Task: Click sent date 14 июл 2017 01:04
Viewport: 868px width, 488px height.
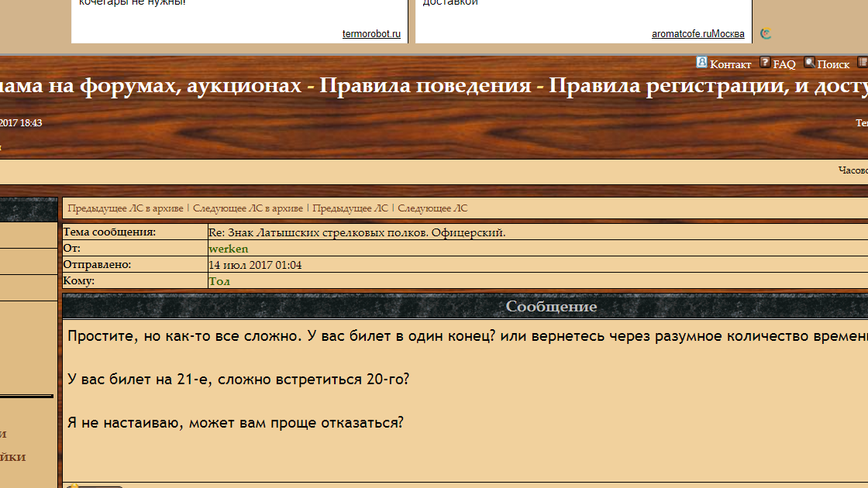Action: point(255,265)
